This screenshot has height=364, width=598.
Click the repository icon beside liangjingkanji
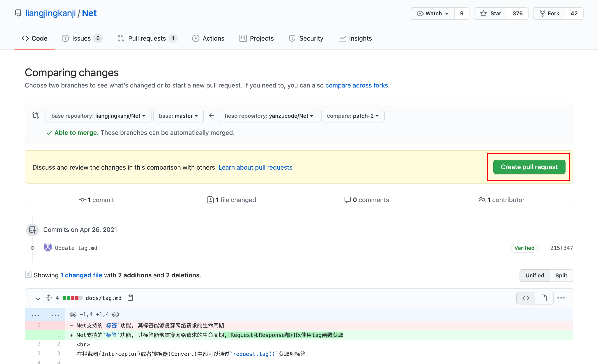coord(18,13)
